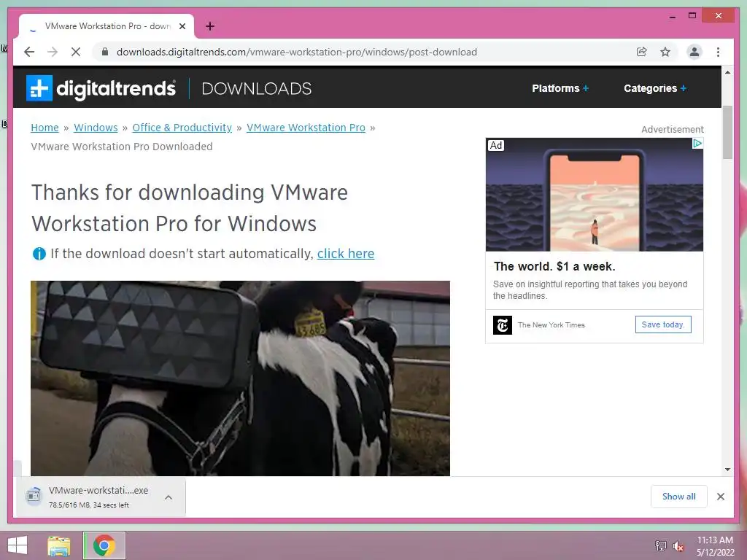Click the DOWNLOADS header label
The width and height of the screenshot is (747, 560).
[x=256, y=88]
